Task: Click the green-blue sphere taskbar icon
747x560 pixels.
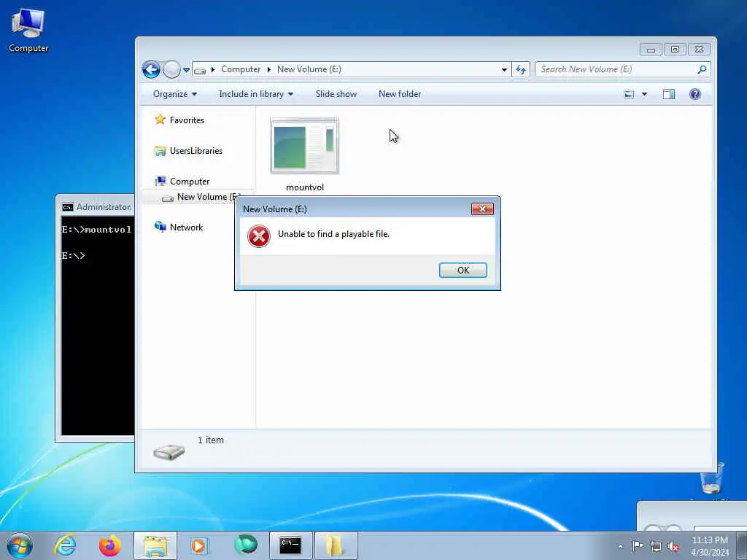Action: [x=246, y=545]
